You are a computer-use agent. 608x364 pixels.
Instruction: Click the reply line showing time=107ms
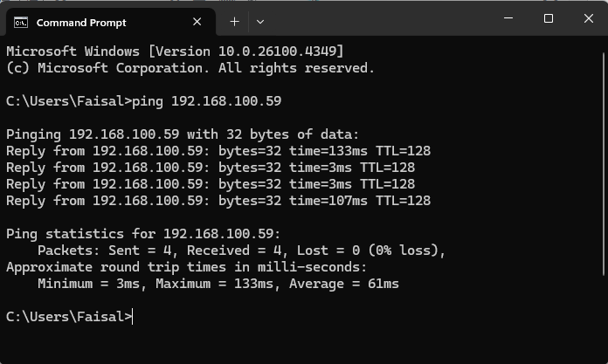[x=218, y=201]
